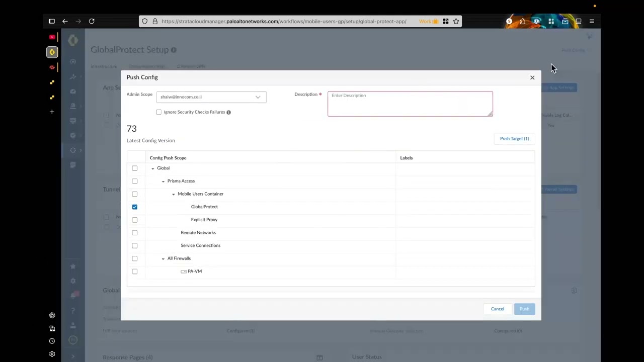Open the grid icon in address bar
The height and width of the screenshot is (362, 644).
(x=446, y=21)
